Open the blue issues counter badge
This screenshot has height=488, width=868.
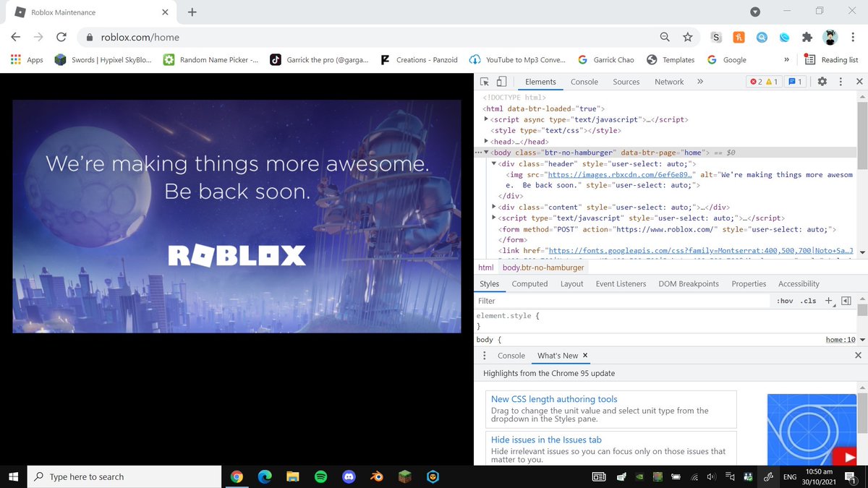coord(795,82)
